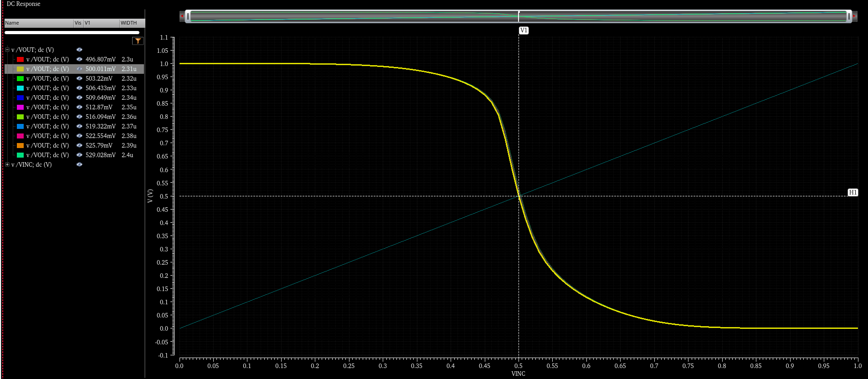
Task: Click the V (V) y-axis title
Action: coord(150,196)
